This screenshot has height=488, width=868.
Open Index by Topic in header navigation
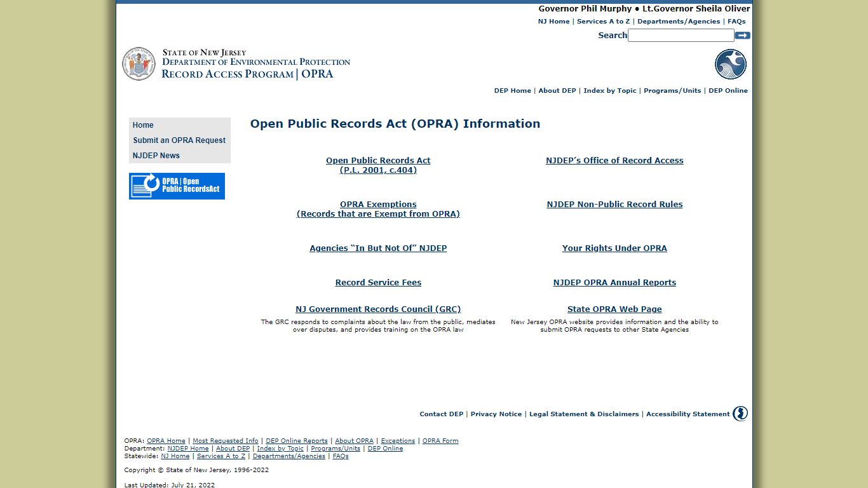(609, 91)
